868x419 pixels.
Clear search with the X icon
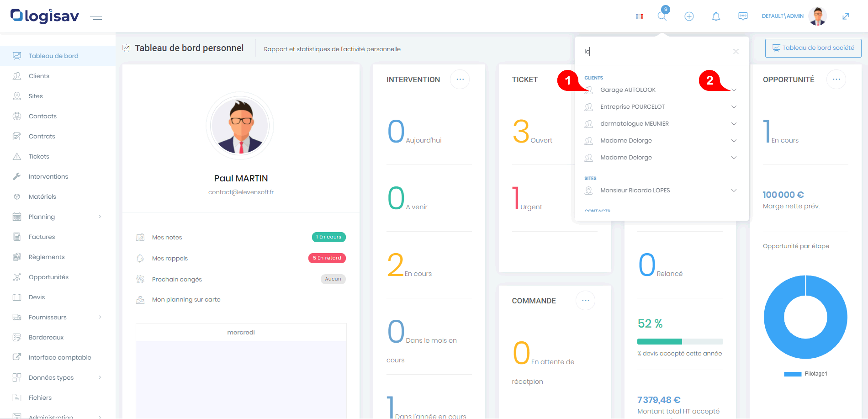tap(736, 52)
